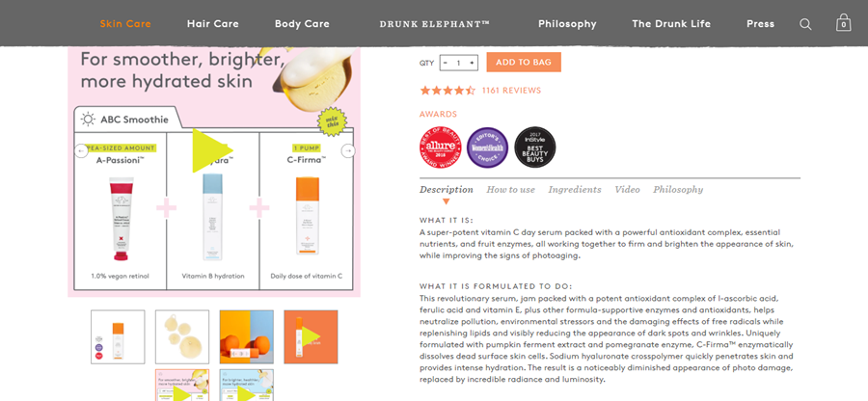This screenshot has height=401, width=868.
Task: Select the serum bottle thumbnail
Action: pyautogui.click(x=118, y=336)
